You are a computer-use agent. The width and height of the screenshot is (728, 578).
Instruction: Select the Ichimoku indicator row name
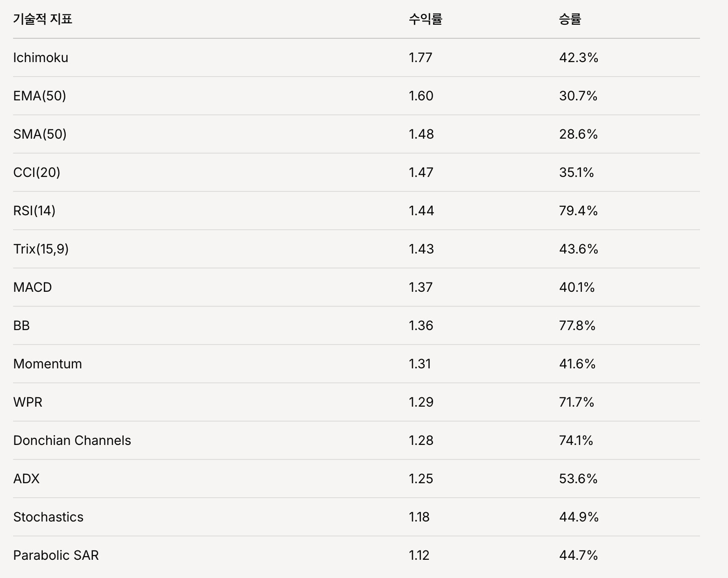41,57
